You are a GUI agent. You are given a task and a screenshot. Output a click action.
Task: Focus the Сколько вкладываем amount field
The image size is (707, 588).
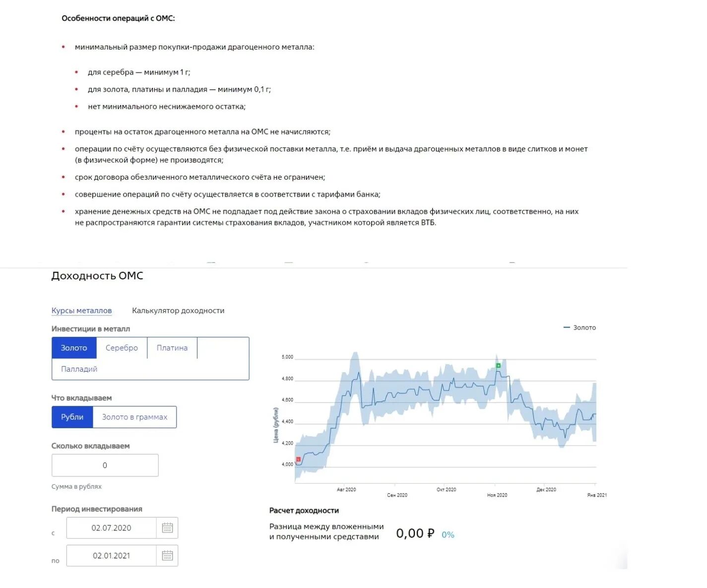point(105,465)
